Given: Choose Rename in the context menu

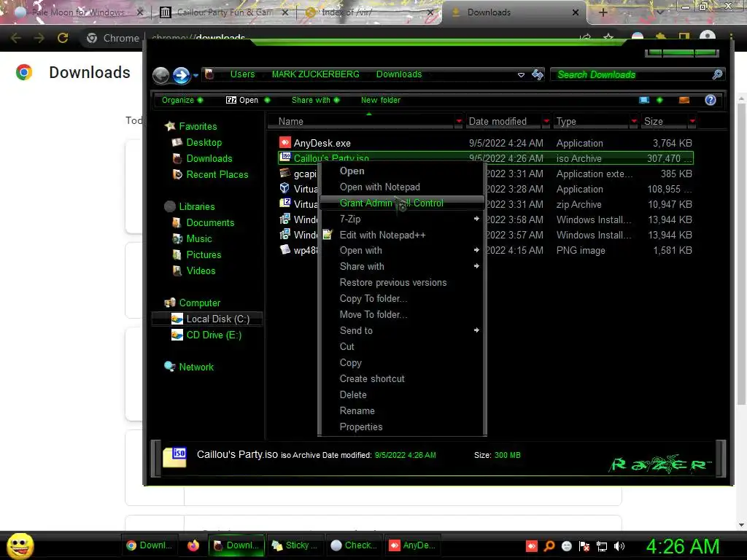Looking at the screenshot, I should coord(357,411).
